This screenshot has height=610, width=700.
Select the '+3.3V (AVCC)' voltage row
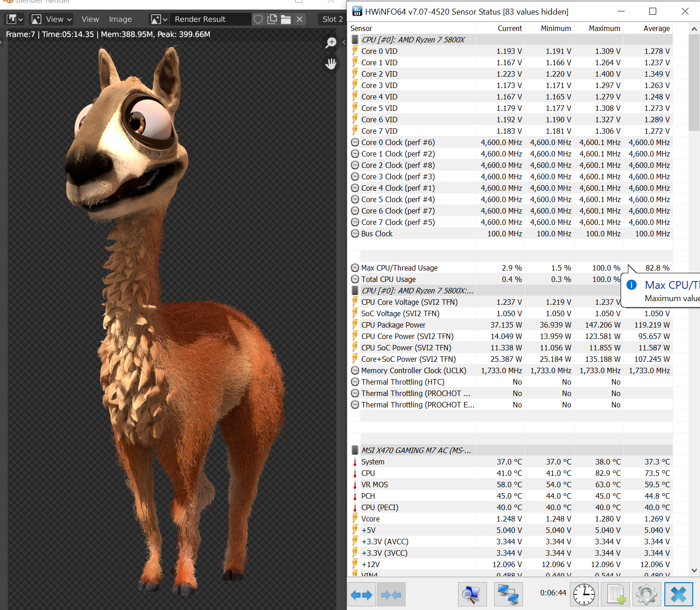click(x=510, y=542)
